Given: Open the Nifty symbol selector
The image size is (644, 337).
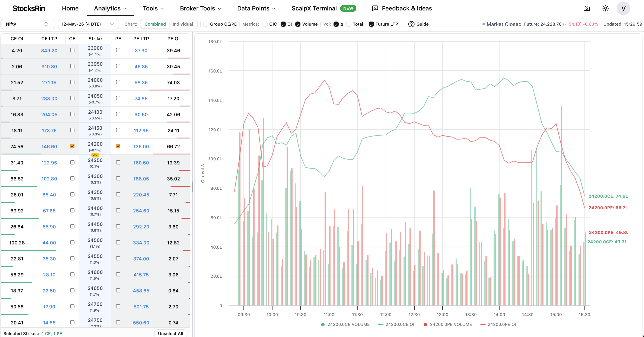Looking at the screenshot, I should [27, 24].
